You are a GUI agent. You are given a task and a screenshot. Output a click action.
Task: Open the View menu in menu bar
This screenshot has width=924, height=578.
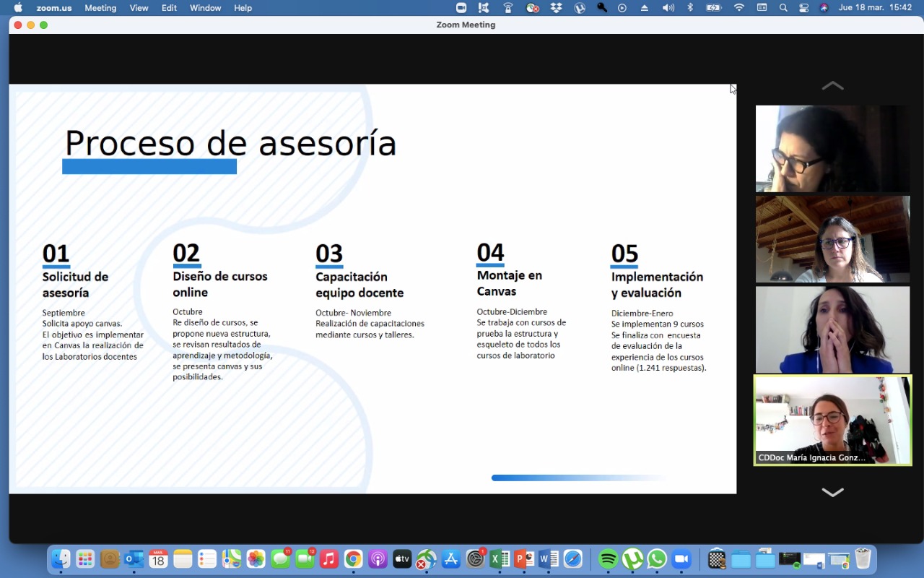tap(139, 8)
